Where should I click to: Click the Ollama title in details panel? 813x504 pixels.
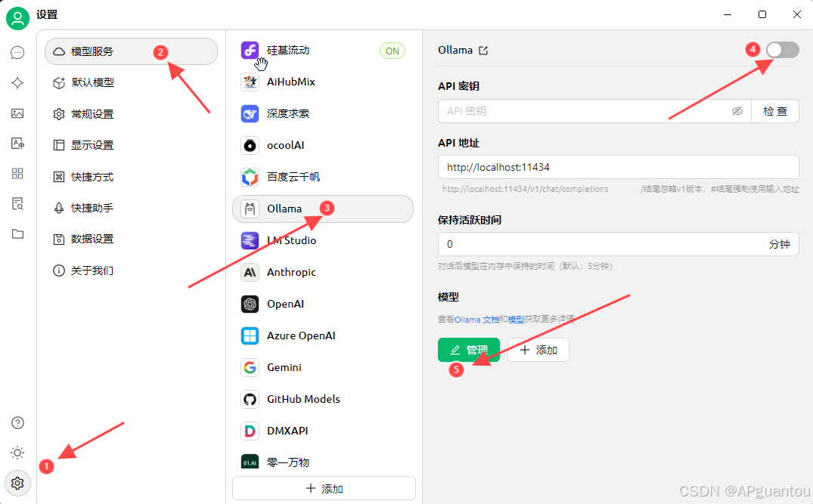point(455,50)
